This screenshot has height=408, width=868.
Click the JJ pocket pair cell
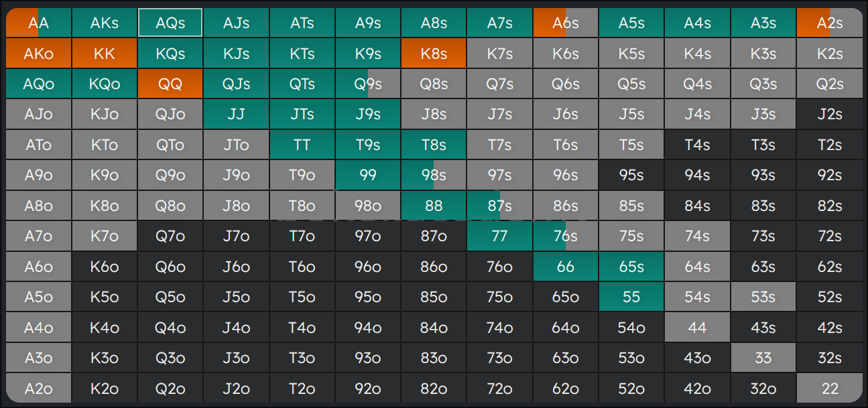coord(236,115)
